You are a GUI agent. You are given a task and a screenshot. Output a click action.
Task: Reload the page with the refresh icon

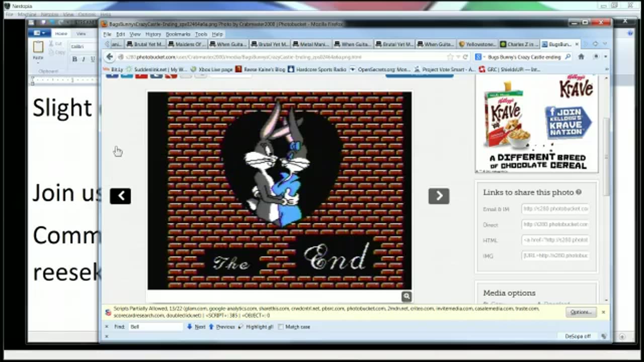[465, 57]
